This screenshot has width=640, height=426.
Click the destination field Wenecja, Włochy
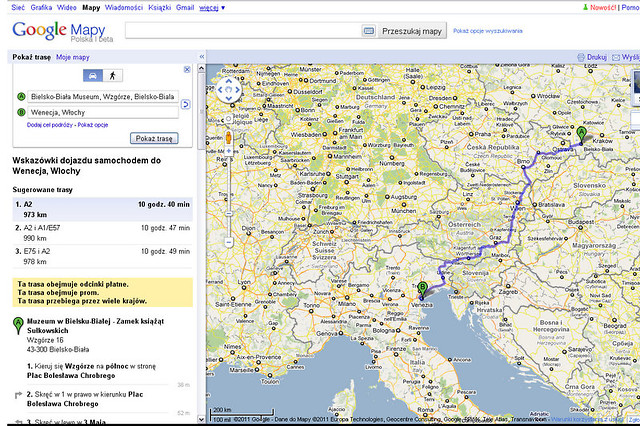coord(103,112)
